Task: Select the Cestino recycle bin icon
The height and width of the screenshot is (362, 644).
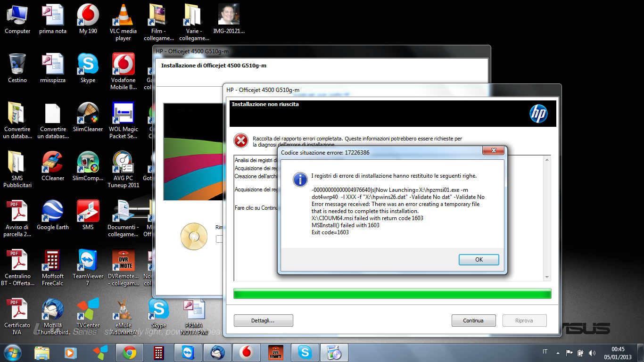Action: tap(17, 68)
